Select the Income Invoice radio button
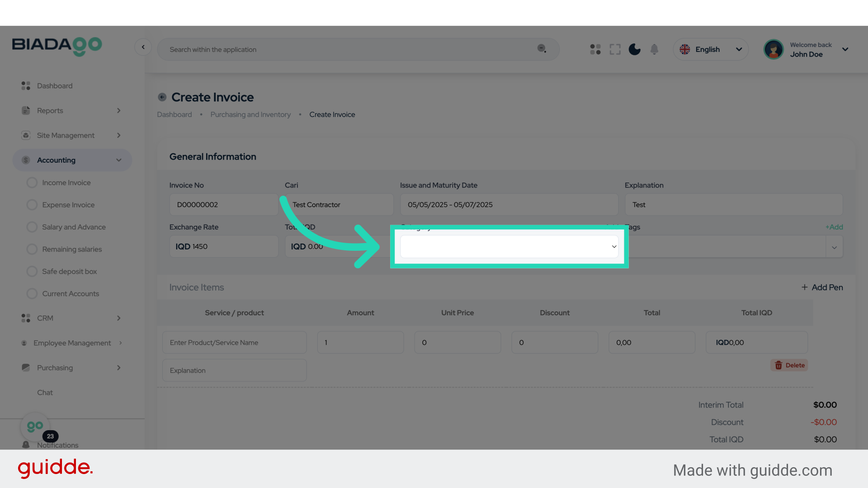The width and height of the screenshot is (868, 488). pos(32,183)
